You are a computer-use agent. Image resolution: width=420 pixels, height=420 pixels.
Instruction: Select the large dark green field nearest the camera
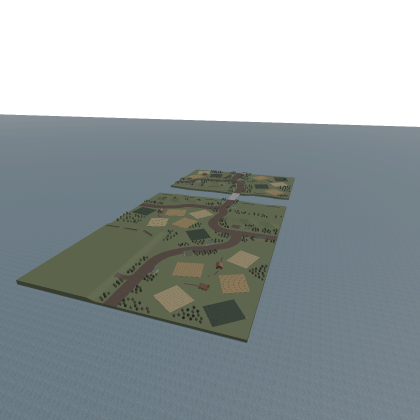tap(224, 313)
